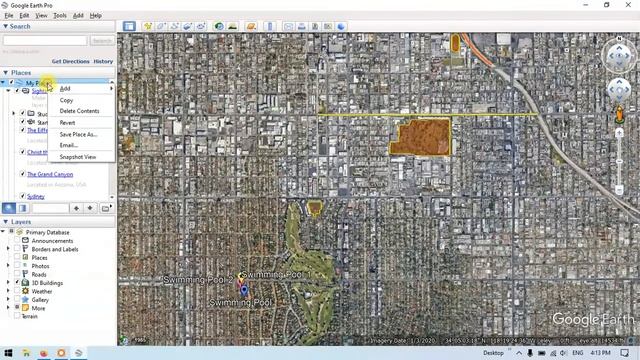
Task: Click the volume tray icon
Action: 563,353
